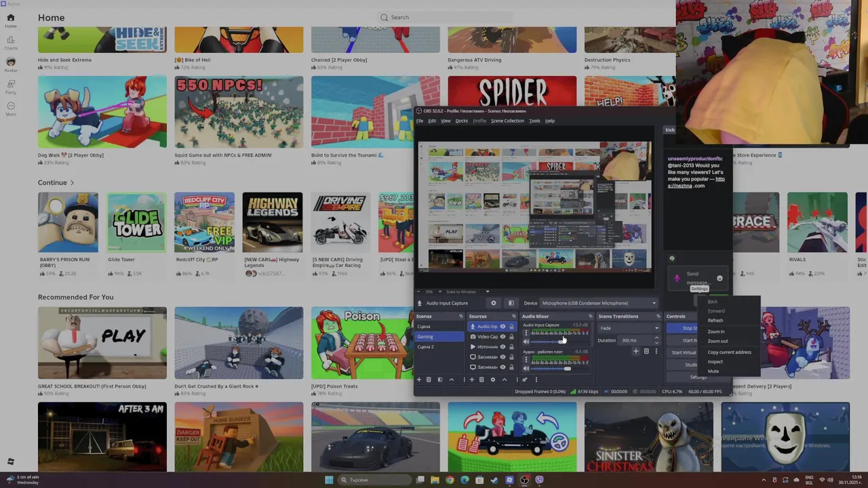This screenshot has height=488, width=868.
Task: Open filters icon in OBS source toolbar
Action: pos(511,303)
